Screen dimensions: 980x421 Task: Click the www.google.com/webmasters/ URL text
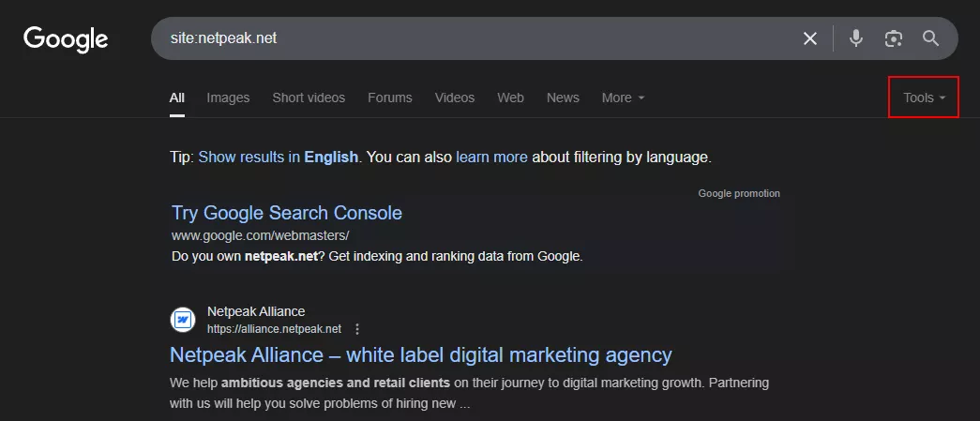(x=260, y=236)
